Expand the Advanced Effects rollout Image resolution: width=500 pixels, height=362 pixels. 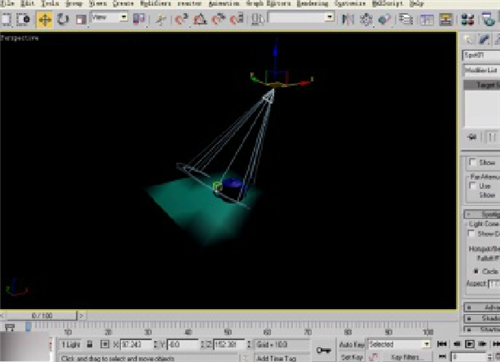[x=482, y=307]
